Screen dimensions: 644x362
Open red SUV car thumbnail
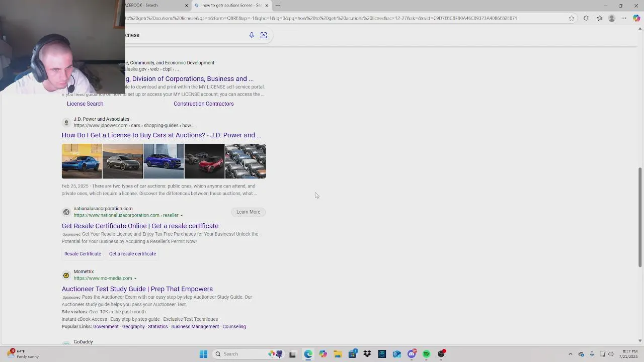[204, 161]
